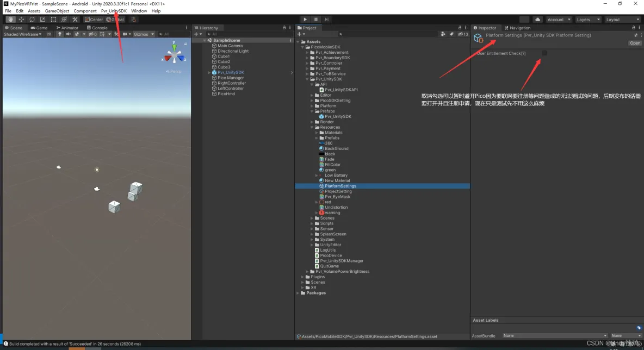Select Pvr_UnitySDKAPI script asset
Screen dimensions: 644x350
[341, 90]
